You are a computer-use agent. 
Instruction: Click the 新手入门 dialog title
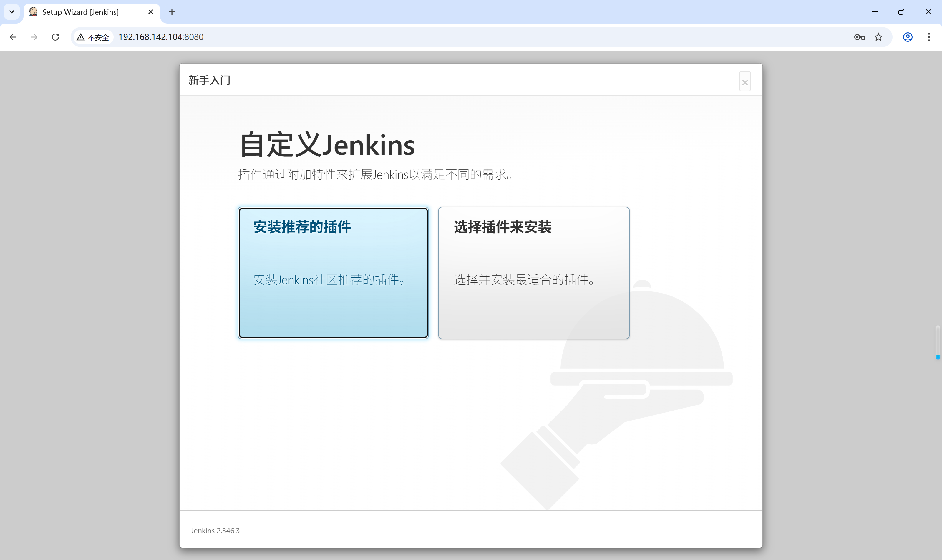[x=209, y=80]
